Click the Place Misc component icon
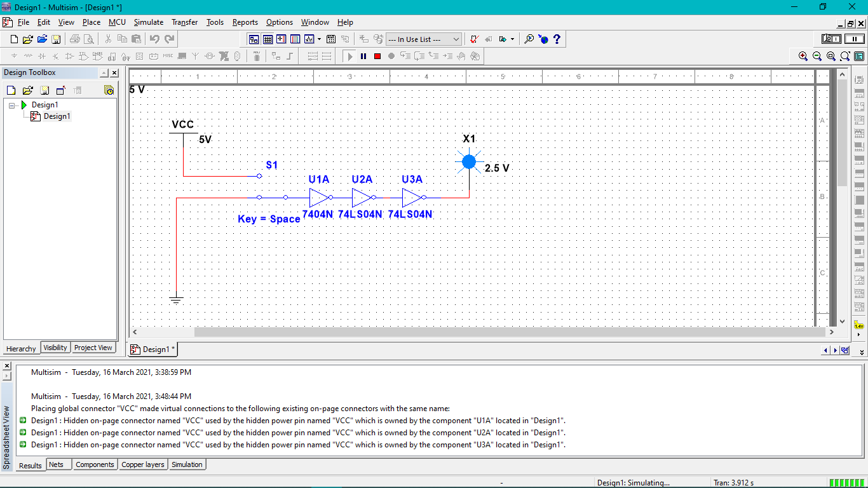This screenshot has height=488, width=868. point(168,56)
